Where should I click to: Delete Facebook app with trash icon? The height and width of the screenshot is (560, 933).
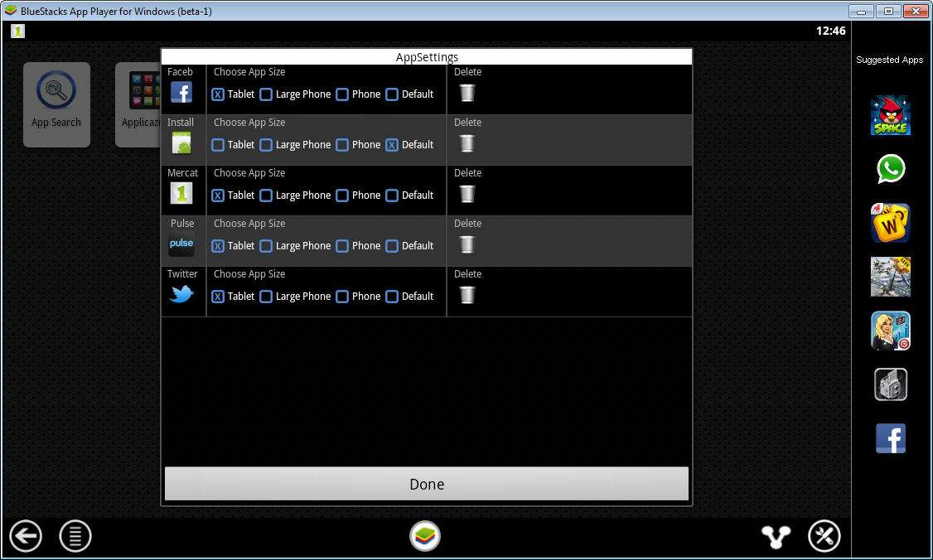point(467,93)
